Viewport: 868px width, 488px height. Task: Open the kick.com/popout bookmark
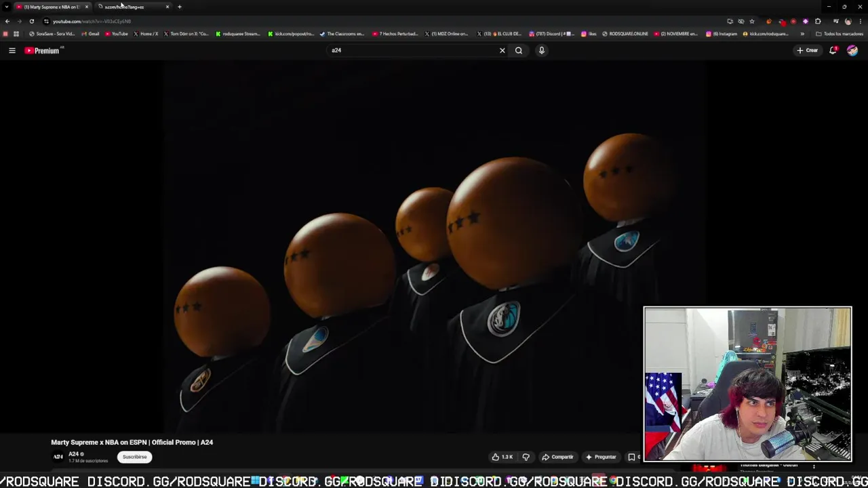[x=292, y=34]
